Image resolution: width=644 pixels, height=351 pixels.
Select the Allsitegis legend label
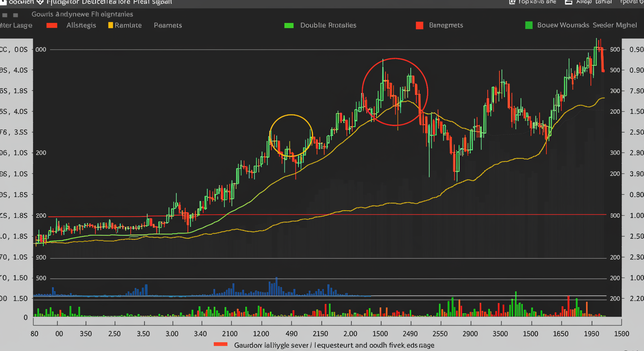tap(81, 25)
